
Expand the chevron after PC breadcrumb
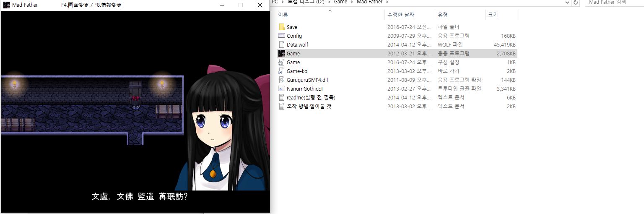[x=282, y=2]
